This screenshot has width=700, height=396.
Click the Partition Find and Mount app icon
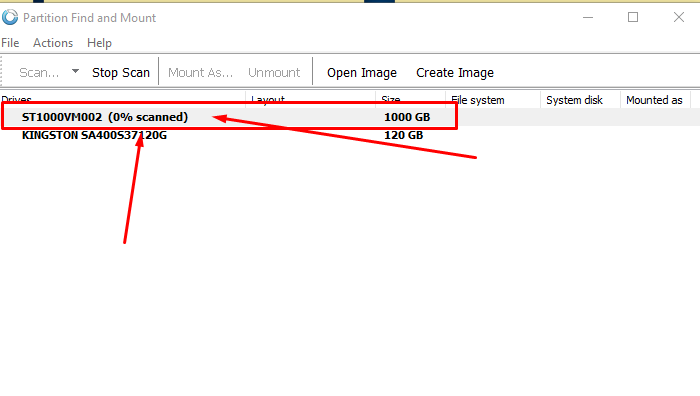point(10,17)
